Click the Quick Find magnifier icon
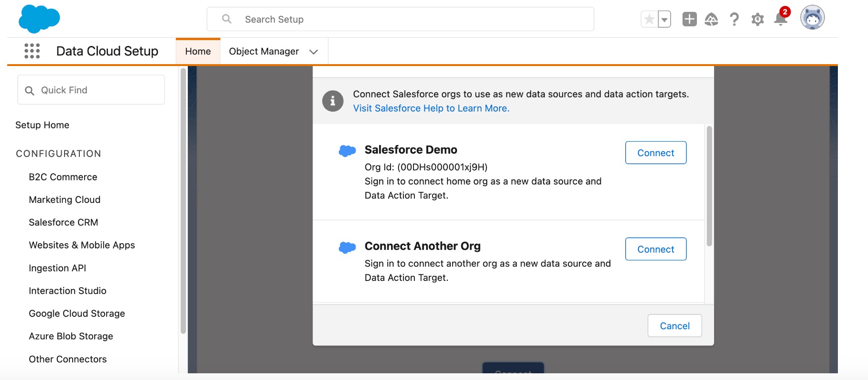 pos(30,90)
